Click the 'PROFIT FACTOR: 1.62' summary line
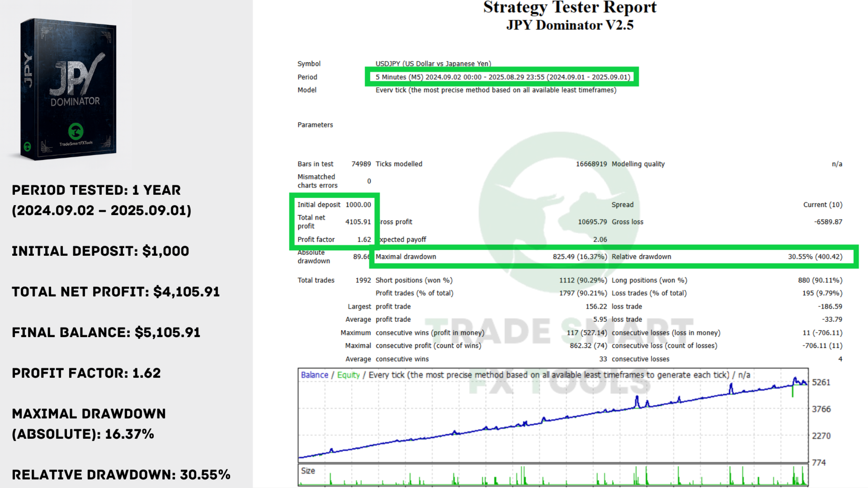Image resolution: width=868 pixels, height=488 pixels. [86, 373]
